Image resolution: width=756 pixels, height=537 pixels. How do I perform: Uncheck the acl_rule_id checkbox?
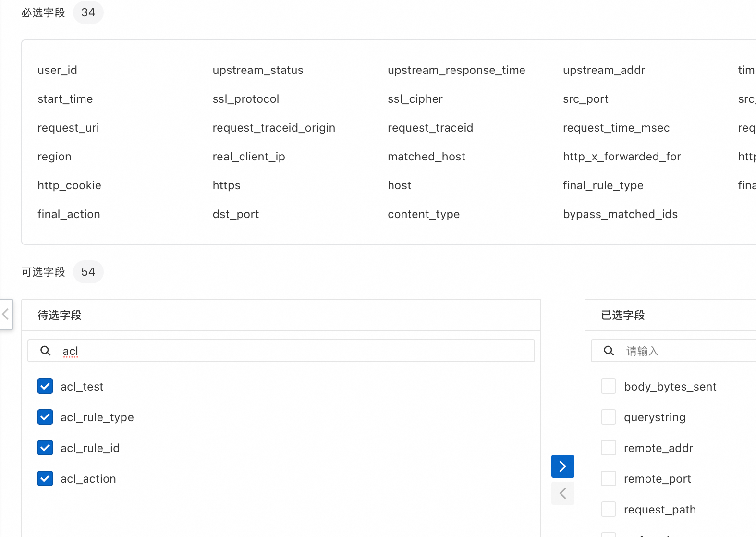pyautogui.click(x=45, y=448)
